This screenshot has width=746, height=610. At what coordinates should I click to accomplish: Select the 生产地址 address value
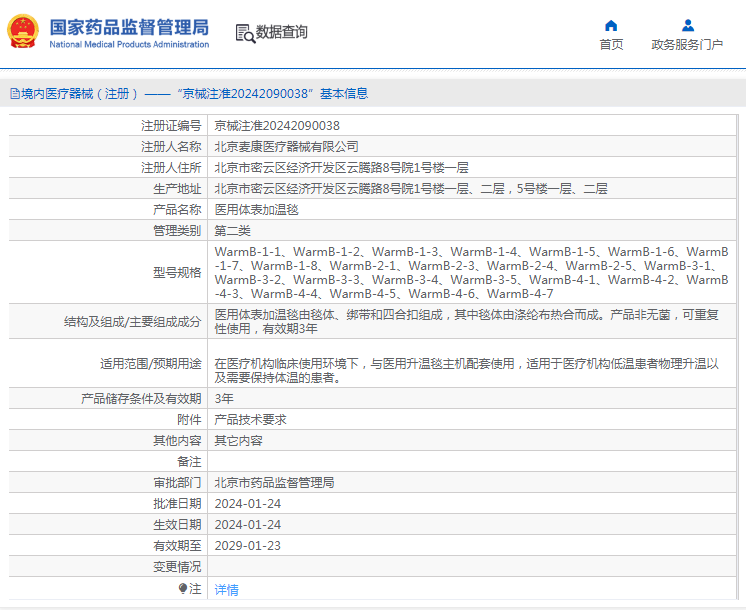coord(411,188)
